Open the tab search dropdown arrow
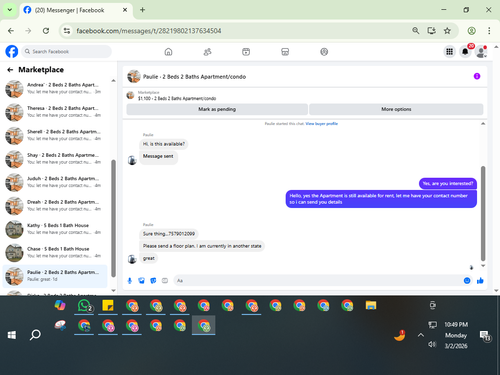 10,10
